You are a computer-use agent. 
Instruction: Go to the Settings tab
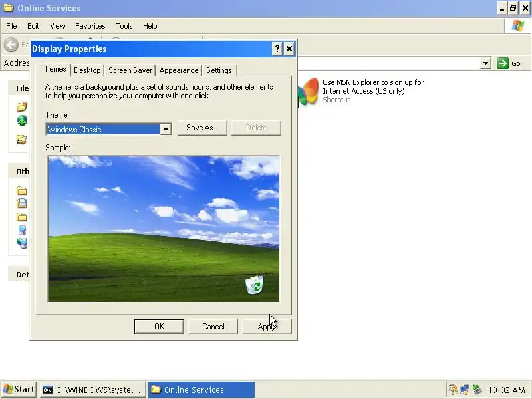click(x=219, y=70)
